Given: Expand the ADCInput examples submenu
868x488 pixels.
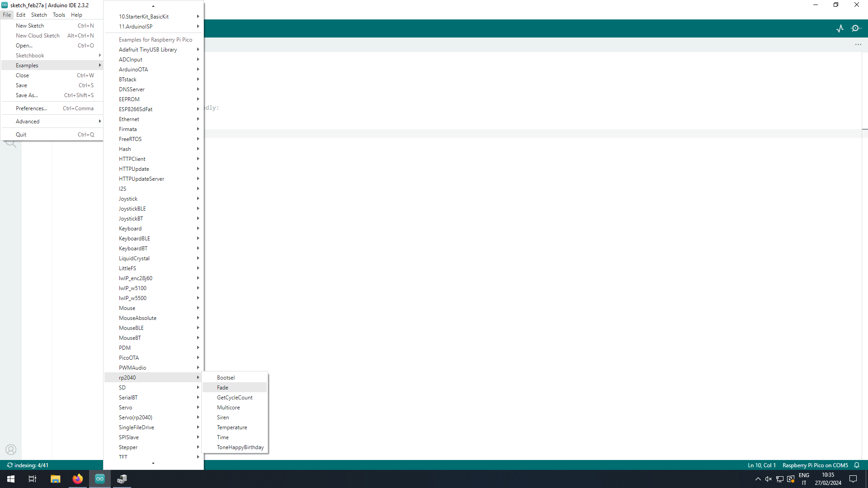Looking at the screenshot, I should pos(154,60).
